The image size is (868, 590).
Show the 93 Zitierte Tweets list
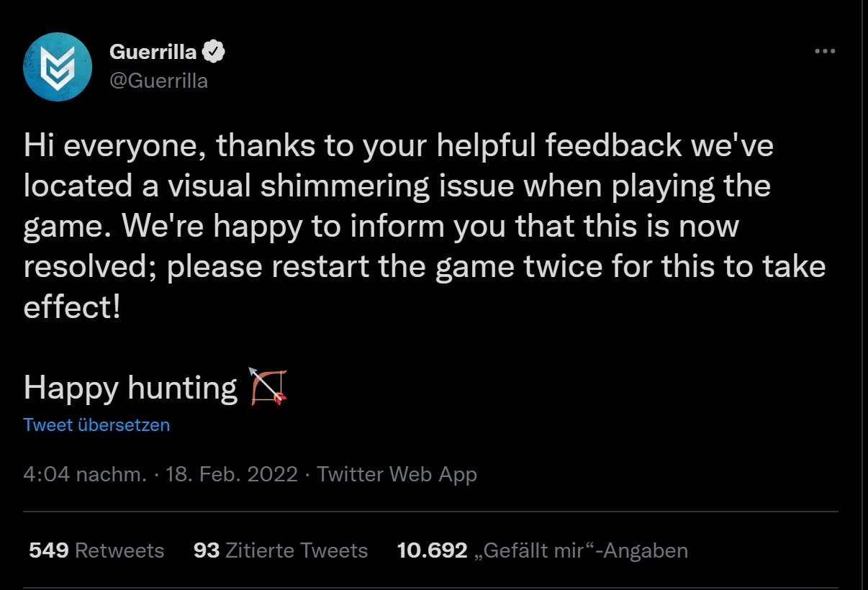pyautogui.click(x=281, y=550)
